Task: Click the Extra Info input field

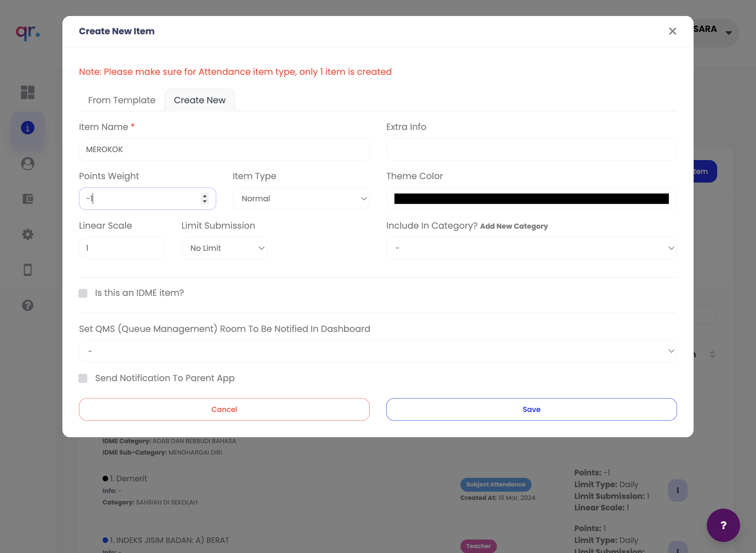Action: click(x=531, y=149)
